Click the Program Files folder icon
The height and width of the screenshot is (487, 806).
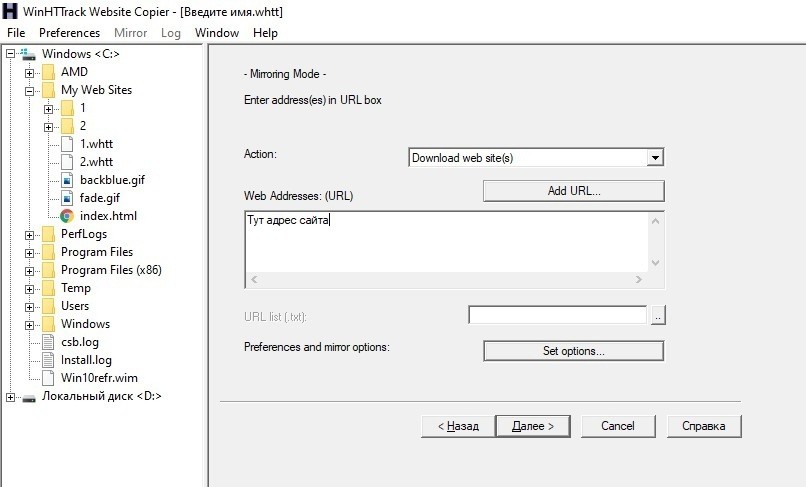[x=48, y=252]
